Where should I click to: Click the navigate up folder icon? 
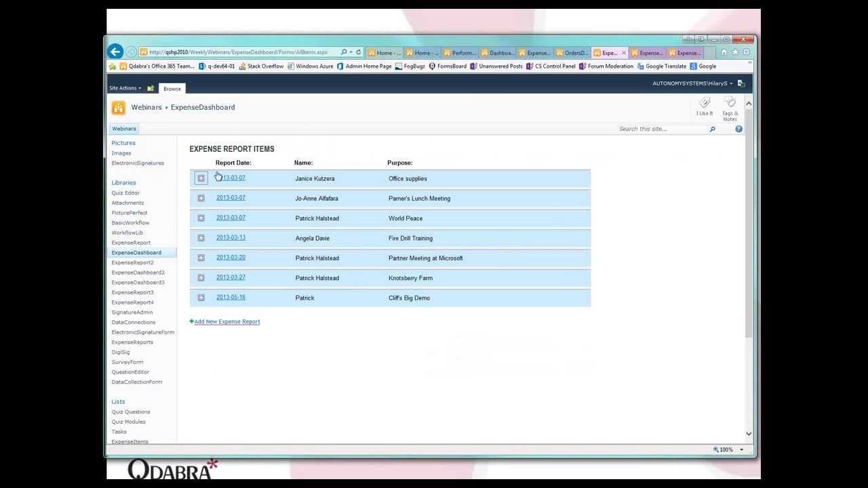point(151,88)
